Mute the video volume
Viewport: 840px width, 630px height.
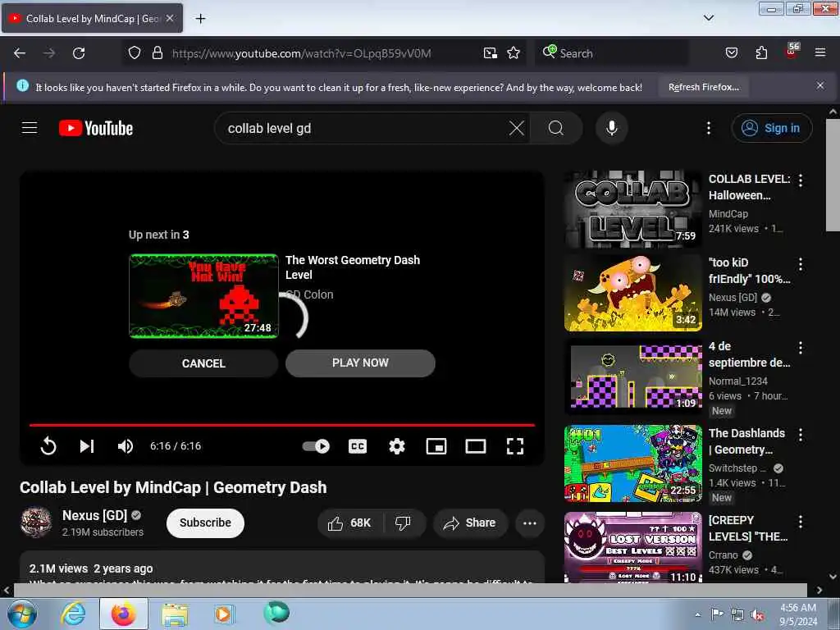[126, 445]
